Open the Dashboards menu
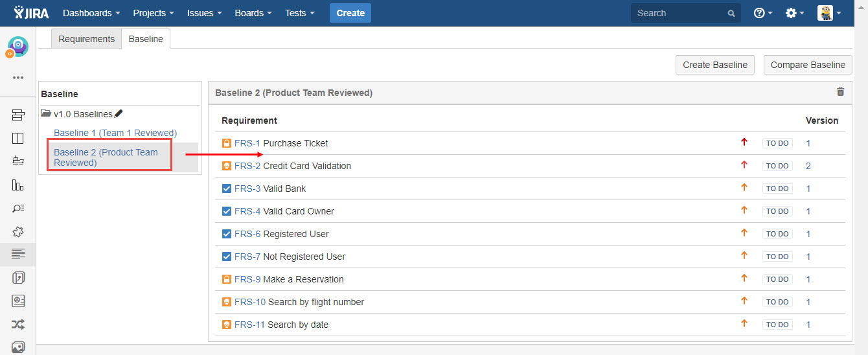This screenshot has height=355, width=868. pos(91,13)
